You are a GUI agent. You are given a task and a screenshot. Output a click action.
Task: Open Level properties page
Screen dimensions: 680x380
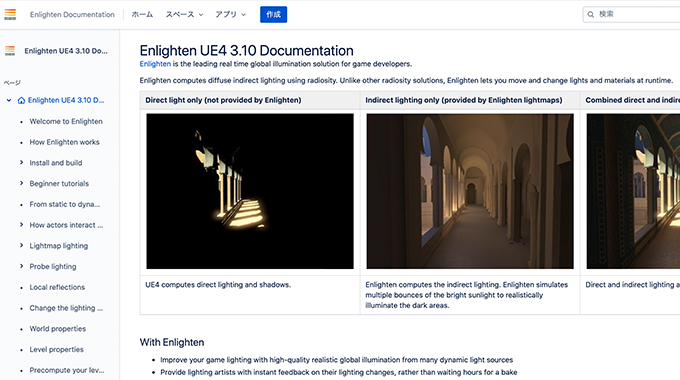click(56, 350)
